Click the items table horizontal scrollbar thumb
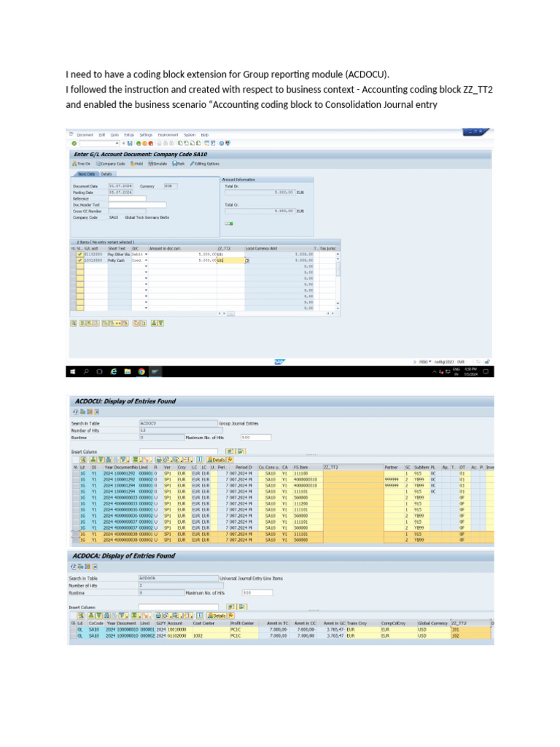560x747 pixels. tap(231, 314)
